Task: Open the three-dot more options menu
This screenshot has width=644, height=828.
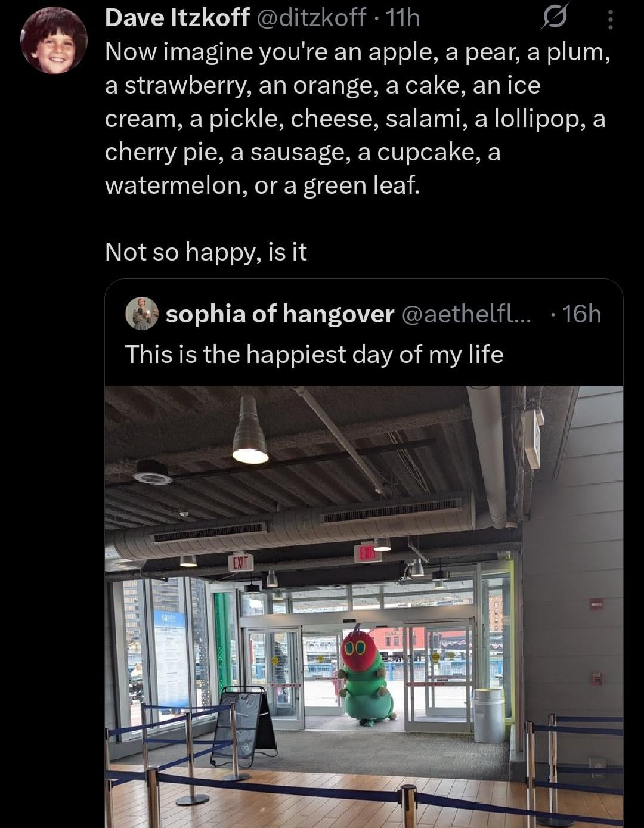Action: tap(609, 20)
